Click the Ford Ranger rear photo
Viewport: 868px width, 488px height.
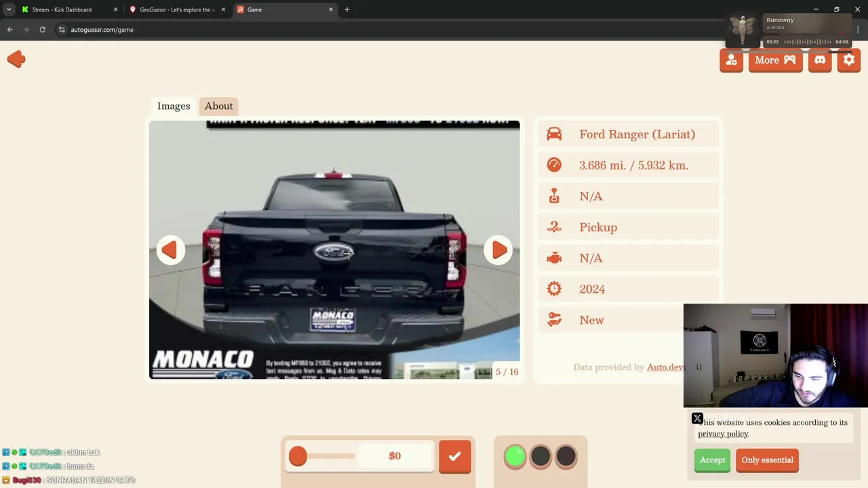point(334,250)
